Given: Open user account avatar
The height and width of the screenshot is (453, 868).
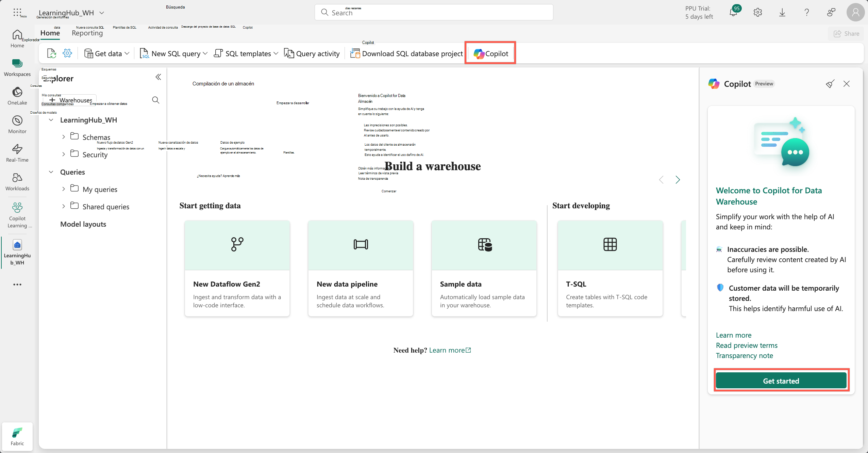Looking at the screenshot, I should (855, 13).
